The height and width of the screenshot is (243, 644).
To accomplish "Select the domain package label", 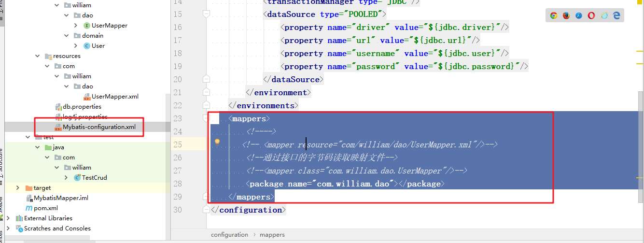I will click(93, 36).
